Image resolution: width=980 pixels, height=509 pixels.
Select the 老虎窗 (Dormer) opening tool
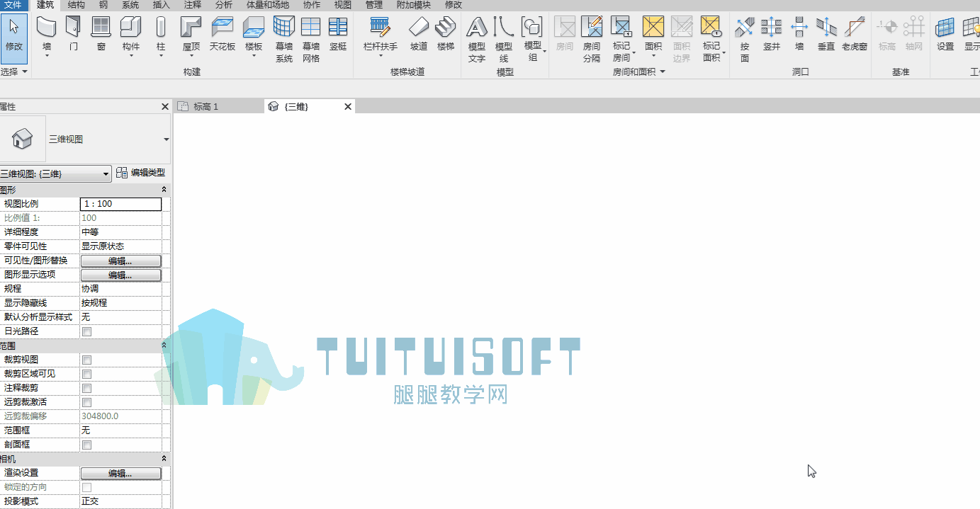coord(855,35)
